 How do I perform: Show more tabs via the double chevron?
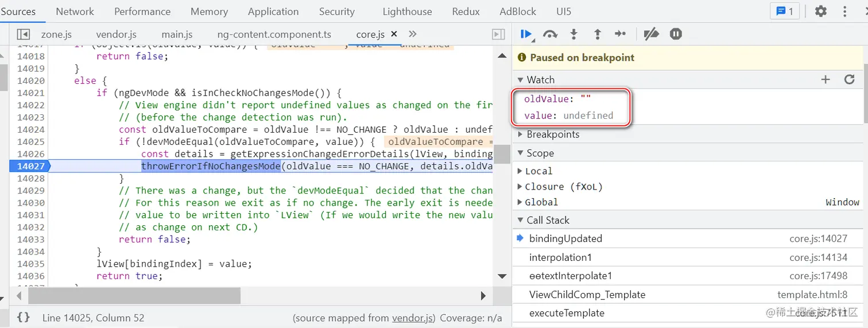pos(412,34)
